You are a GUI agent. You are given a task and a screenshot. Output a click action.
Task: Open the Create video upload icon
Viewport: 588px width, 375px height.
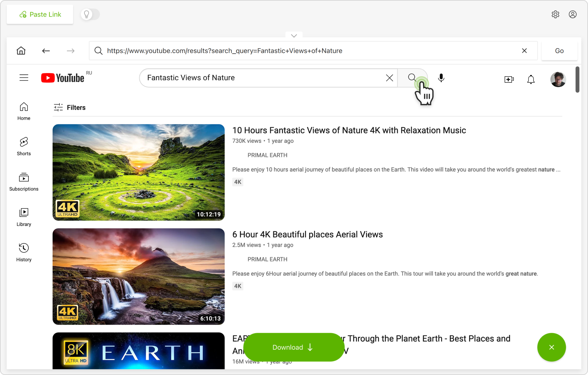[x=509, y=79]
